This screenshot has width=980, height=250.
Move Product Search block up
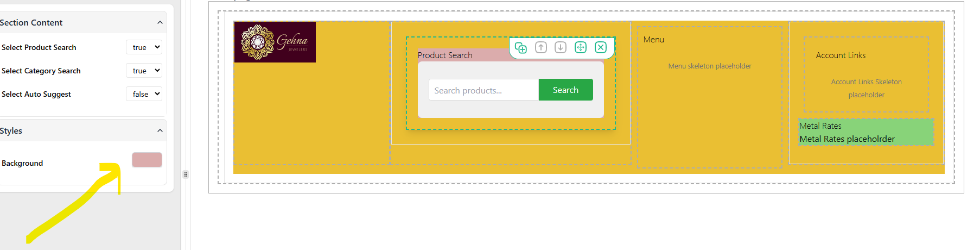[x=541, y=47]
